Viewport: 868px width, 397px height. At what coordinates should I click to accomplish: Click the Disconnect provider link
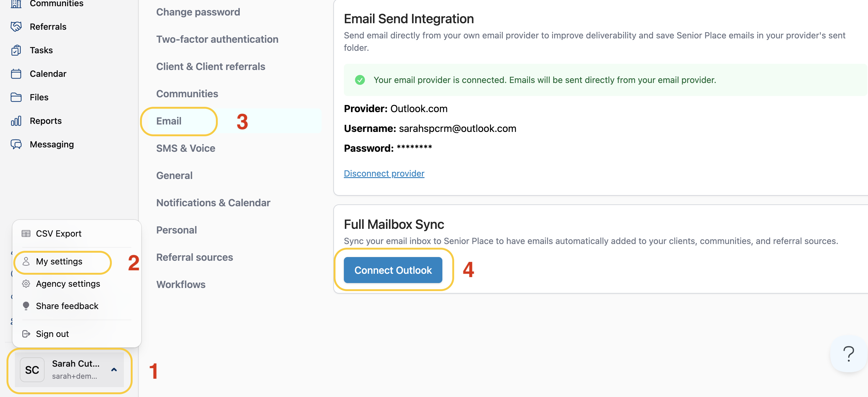tap(384, 173)
